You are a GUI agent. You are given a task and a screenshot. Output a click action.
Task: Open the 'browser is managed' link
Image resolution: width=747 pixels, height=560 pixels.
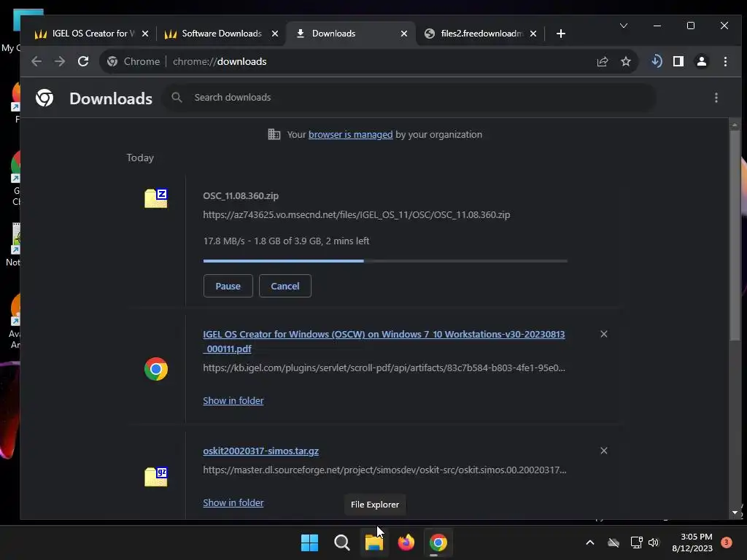click(x=351, y=135)
